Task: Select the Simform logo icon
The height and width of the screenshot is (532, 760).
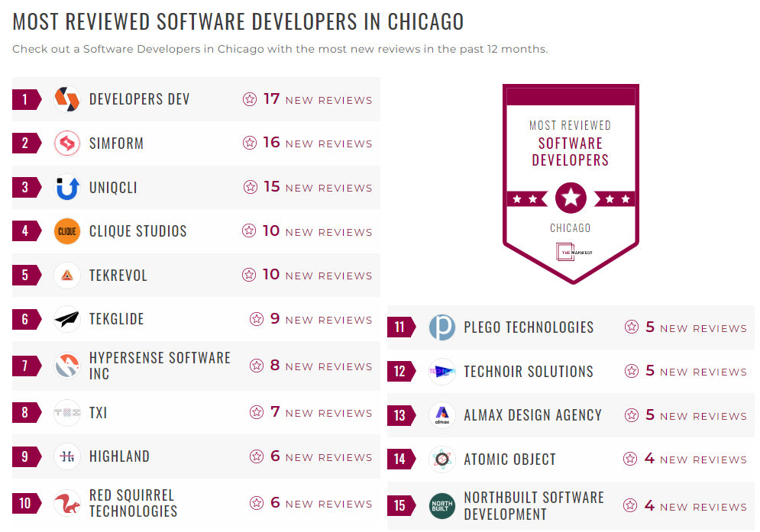Action: [66, 143]
